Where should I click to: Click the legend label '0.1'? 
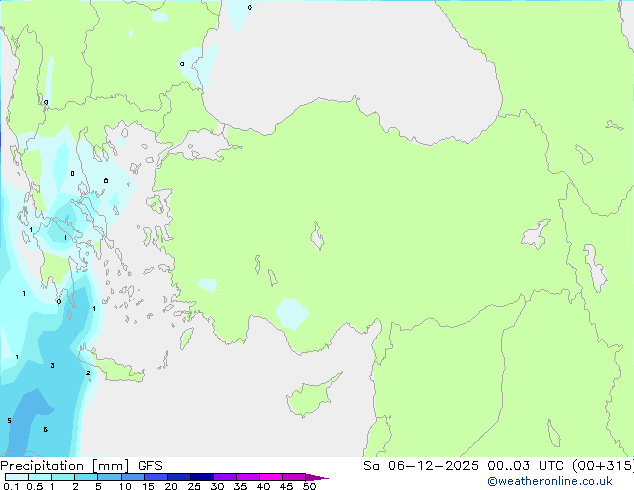pyautogui.click(x=11, y=486)
